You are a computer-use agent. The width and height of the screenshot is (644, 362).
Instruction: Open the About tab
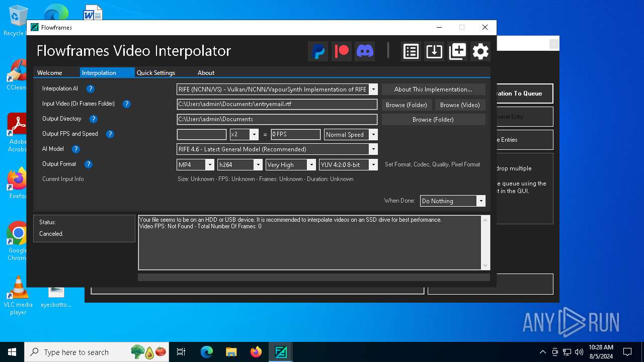pyautogui.click(x=206, y=73)
